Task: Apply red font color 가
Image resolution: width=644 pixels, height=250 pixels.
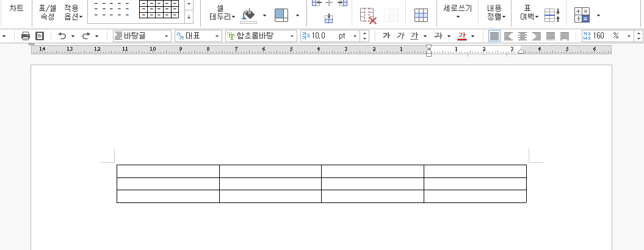Action: click(x=462, y=36)
